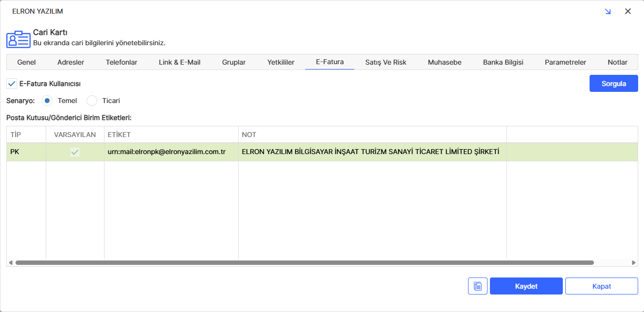Click the Kapat button
644x312 pixels.
601,286
